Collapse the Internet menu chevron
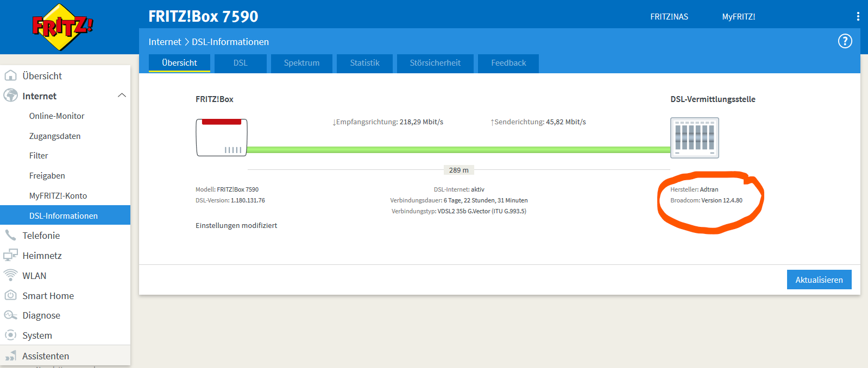Viewport: 868px width, 368px height. [122, 96]
